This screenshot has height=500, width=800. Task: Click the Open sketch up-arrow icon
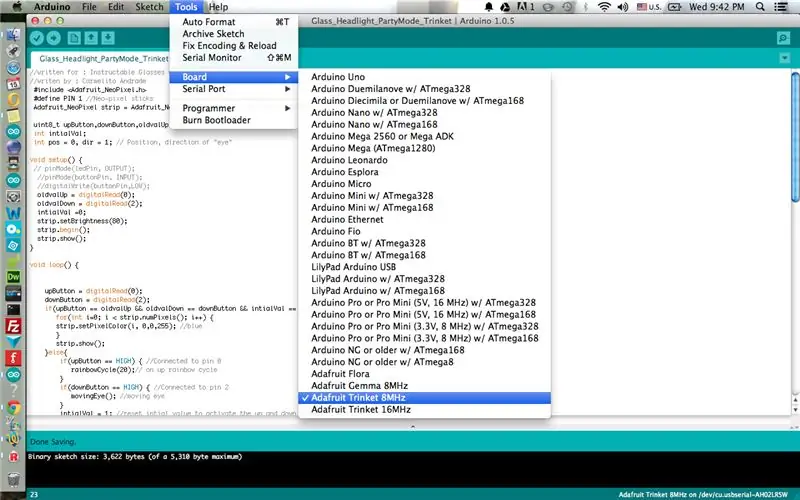click(91, 38)
